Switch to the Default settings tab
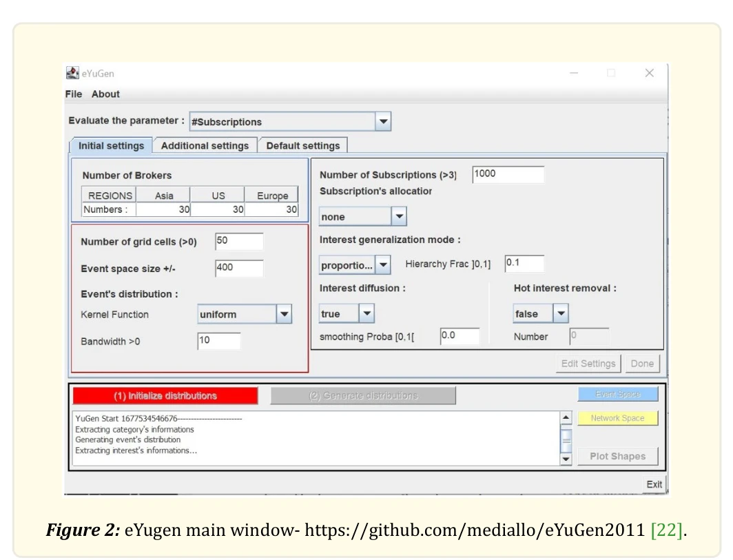The width and height of the screenshot is (733, 560). 303,145
